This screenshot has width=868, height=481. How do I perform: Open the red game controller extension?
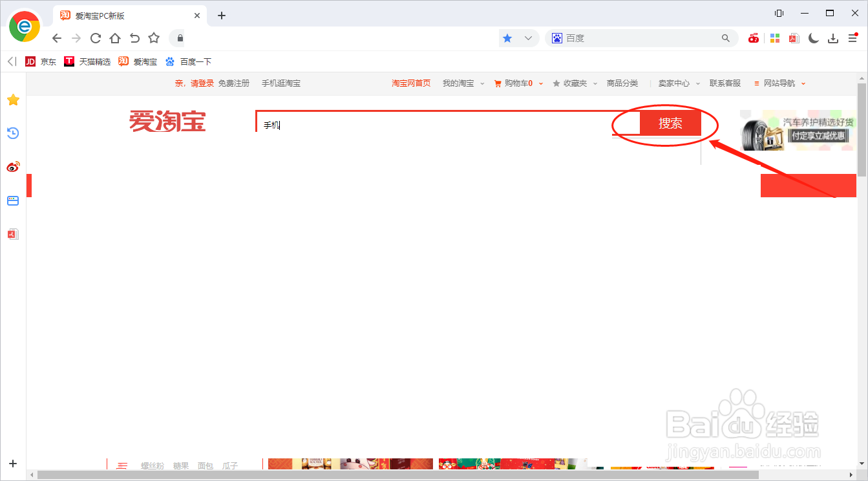tap(754, 38)
